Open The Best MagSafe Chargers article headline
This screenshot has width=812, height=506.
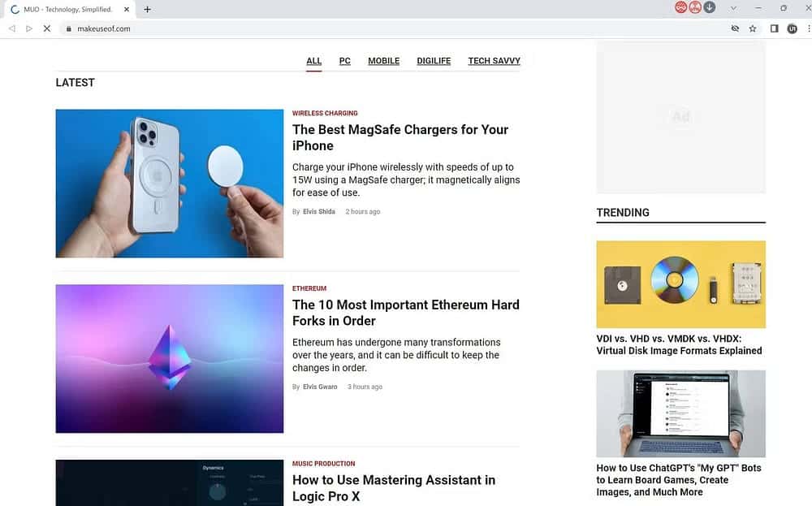tap(400, 137)
